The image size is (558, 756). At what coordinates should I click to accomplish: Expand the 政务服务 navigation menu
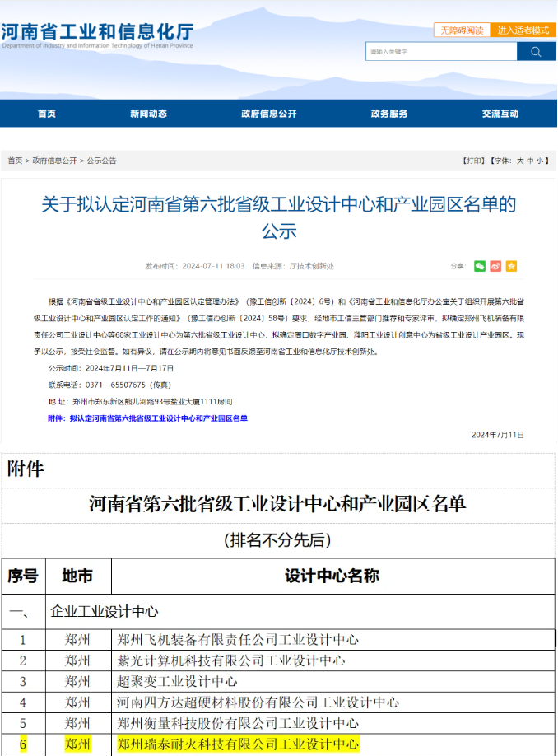pos(388,114)
